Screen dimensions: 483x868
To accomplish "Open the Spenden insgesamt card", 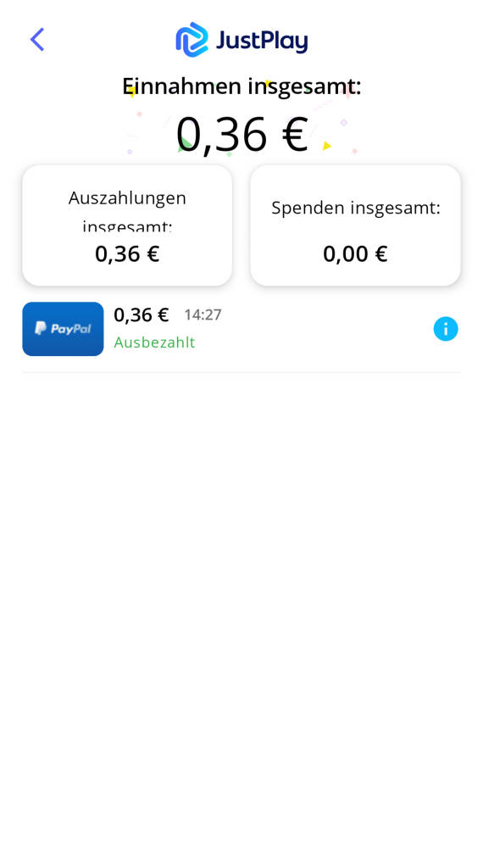I will click(x=355, y=225).
